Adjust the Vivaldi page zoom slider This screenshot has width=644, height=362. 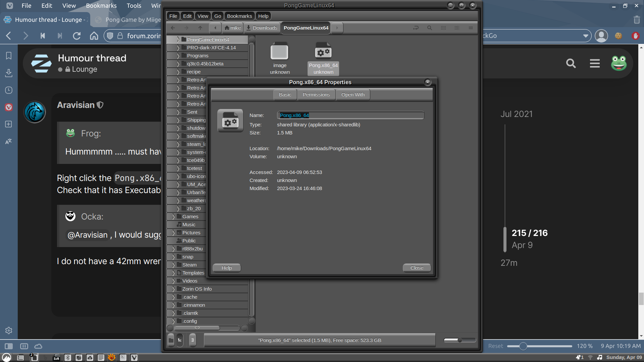(539, 346)
